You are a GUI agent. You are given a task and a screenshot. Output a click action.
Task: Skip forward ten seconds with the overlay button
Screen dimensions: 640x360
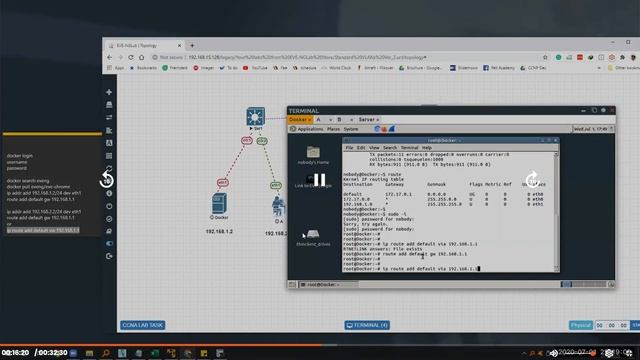click(533, 180)
